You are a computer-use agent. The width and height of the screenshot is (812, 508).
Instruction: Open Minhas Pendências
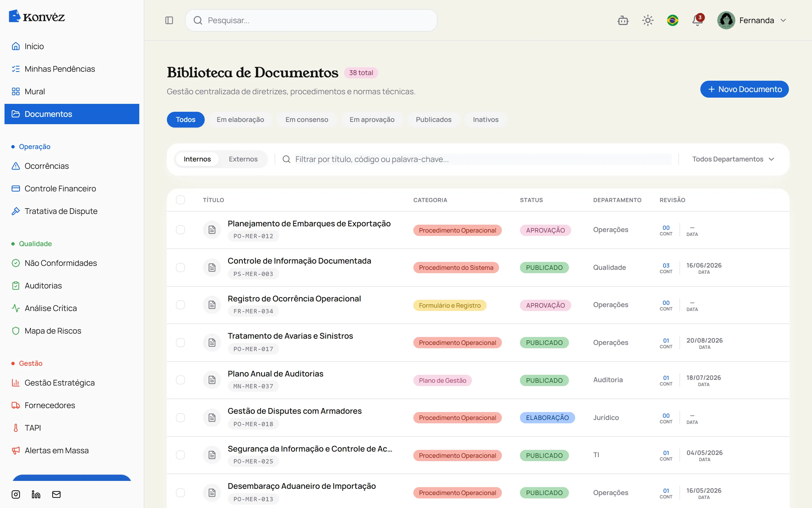(72, 69)
